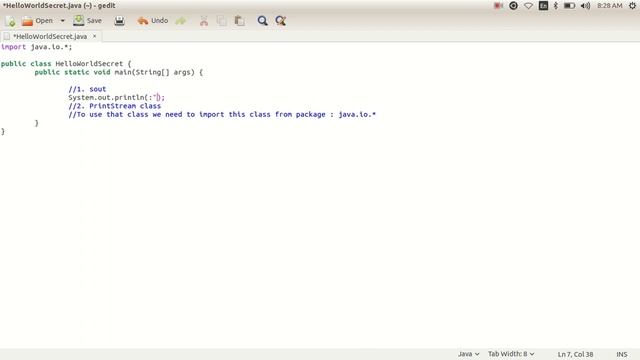
Task: Click the //To use that class comment line
Action: (x=222, y=115)
